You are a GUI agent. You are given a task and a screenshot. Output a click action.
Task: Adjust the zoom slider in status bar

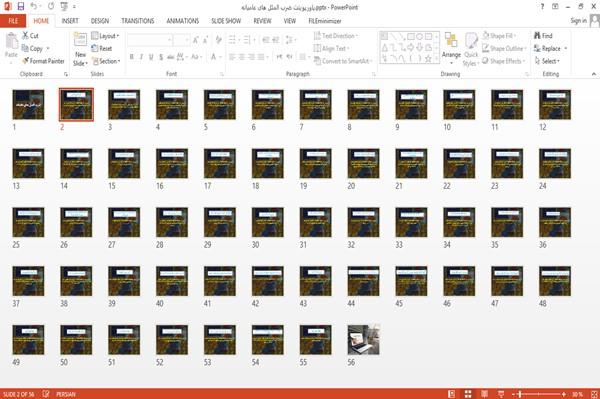coord(539,394)
